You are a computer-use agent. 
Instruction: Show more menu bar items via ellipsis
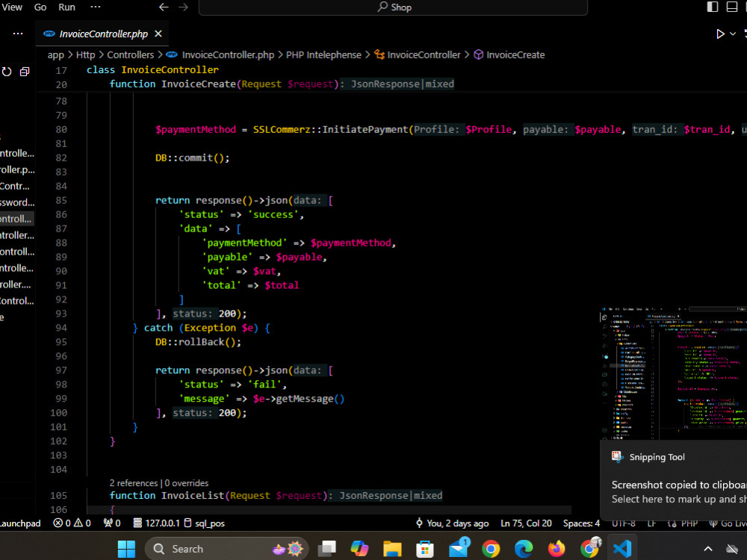tap(96, 7)
